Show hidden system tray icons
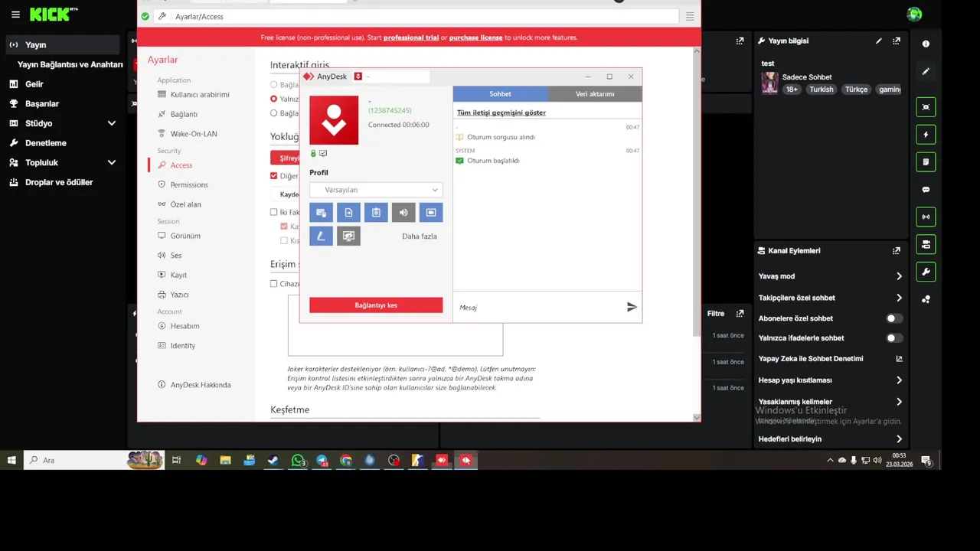The height and width of the screenshot is (551, 980). [x=830, y=461]
